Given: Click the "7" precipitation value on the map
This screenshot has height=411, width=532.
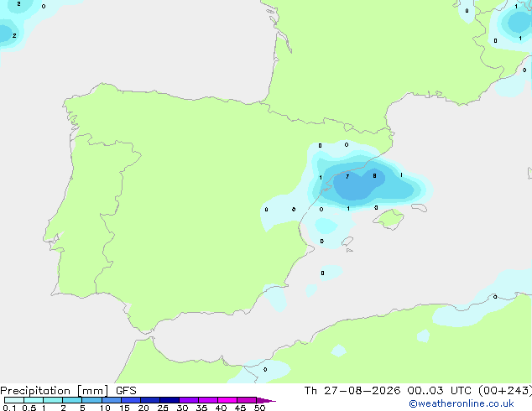Looking at the screenshot, I should point(347,177).
